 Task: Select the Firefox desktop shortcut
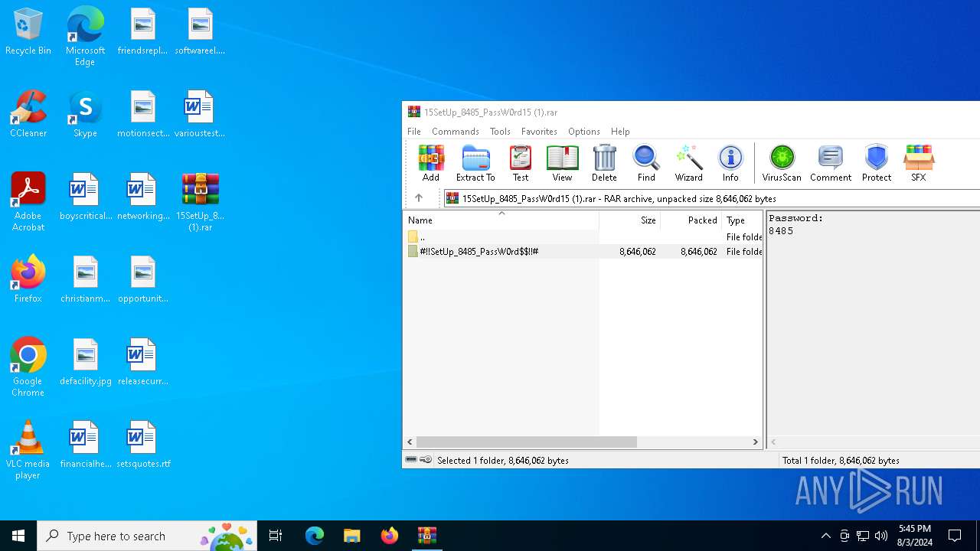click(28, 280)
